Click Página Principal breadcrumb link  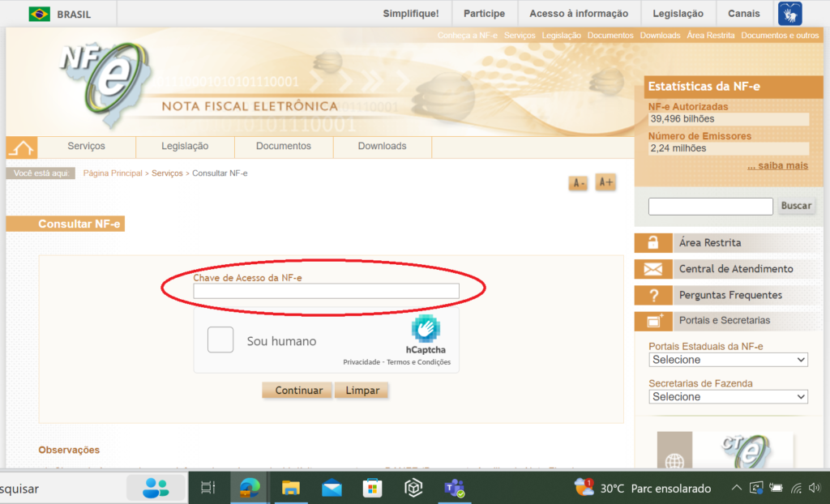click(x=113, y=173)
